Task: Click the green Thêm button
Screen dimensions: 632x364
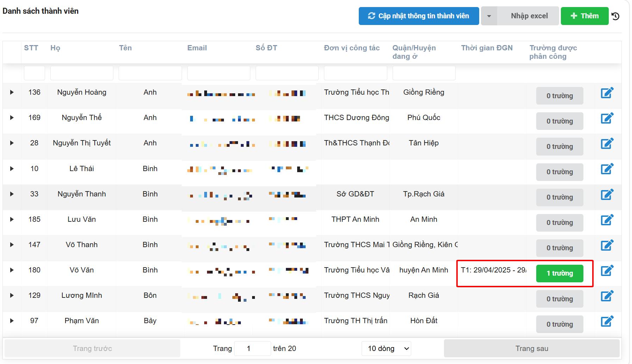Action: click(x=584, y=16)
